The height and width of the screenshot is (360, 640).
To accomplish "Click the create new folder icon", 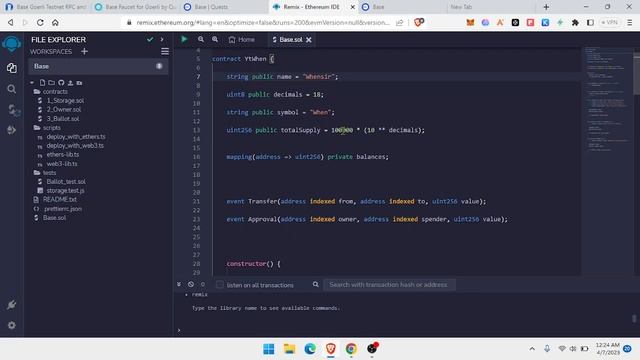I will (51, 83).
